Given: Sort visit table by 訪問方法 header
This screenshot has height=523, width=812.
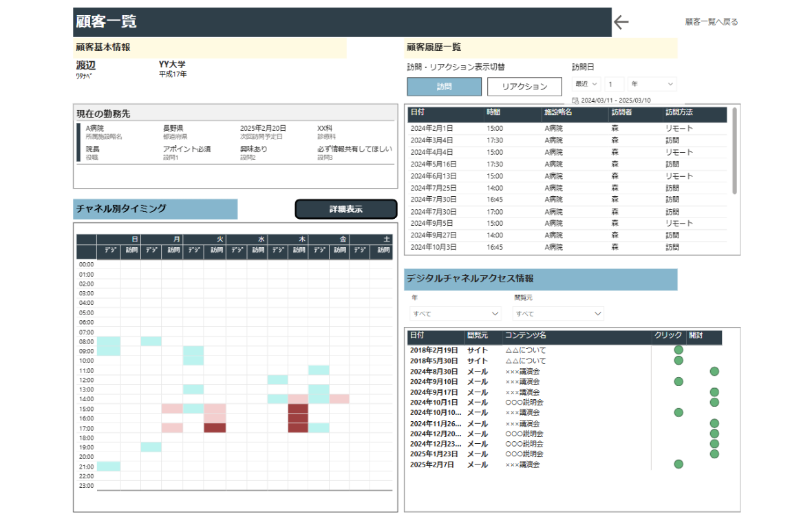Looking at the screenshot, I should click(679, 112).
